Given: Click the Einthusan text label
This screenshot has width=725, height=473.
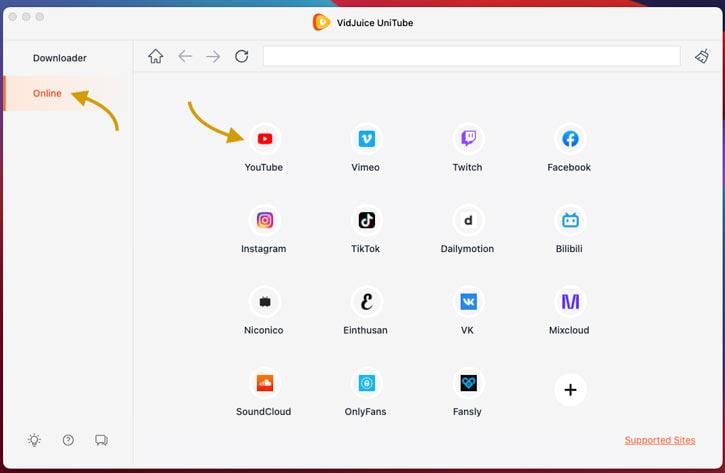Looking at the screenshot, I should tap(365, 330).
